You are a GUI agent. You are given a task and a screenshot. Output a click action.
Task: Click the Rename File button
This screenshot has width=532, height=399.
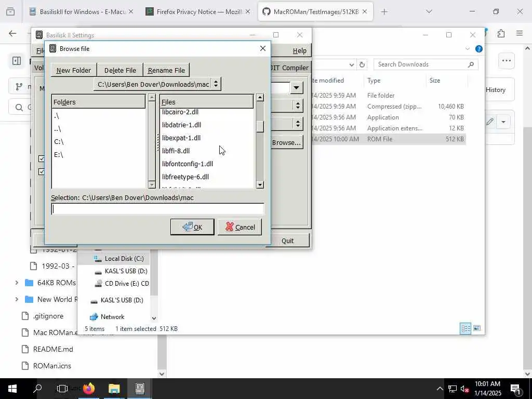coord(166,70)
